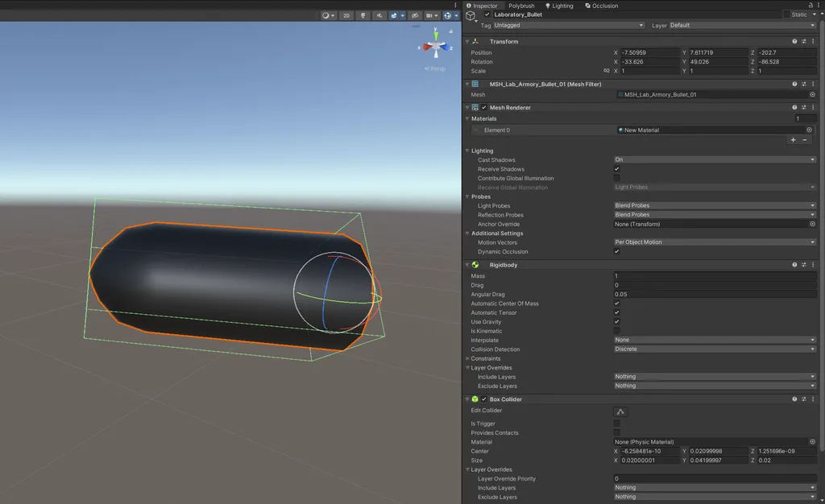Toggle Is Trigger checkbox
The image size is (825, 504).
click(616, 423)
